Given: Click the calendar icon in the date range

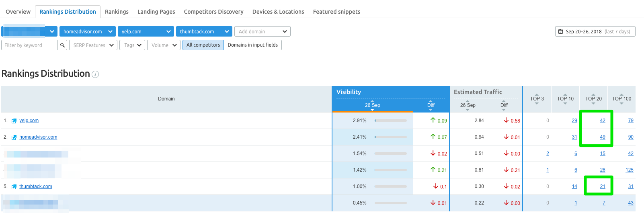Looking at the screenshot, I should coord(561,31).
